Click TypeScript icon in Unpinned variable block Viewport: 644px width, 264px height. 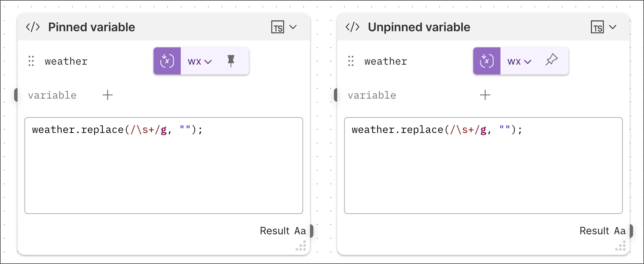597,27
